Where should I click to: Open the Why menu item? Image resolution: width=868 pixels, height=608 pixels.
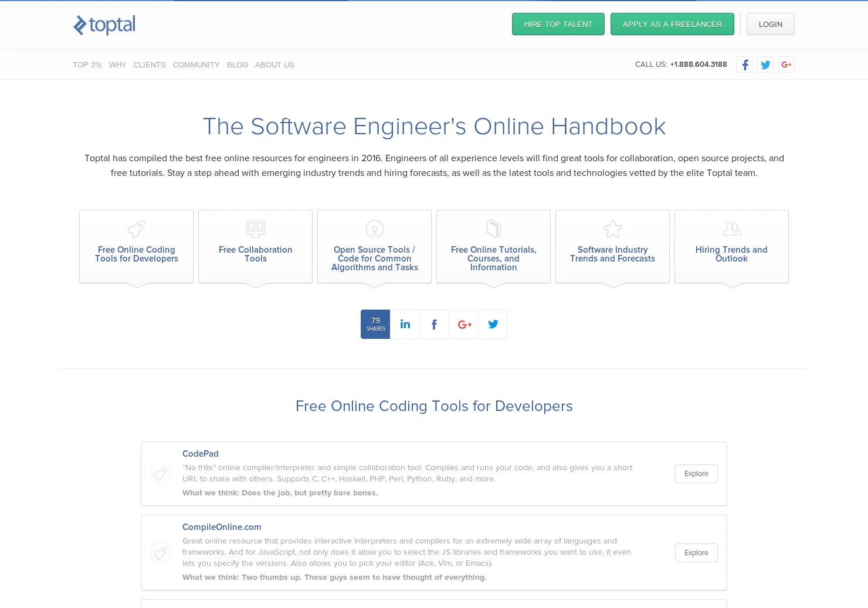(x=118, y=65)
